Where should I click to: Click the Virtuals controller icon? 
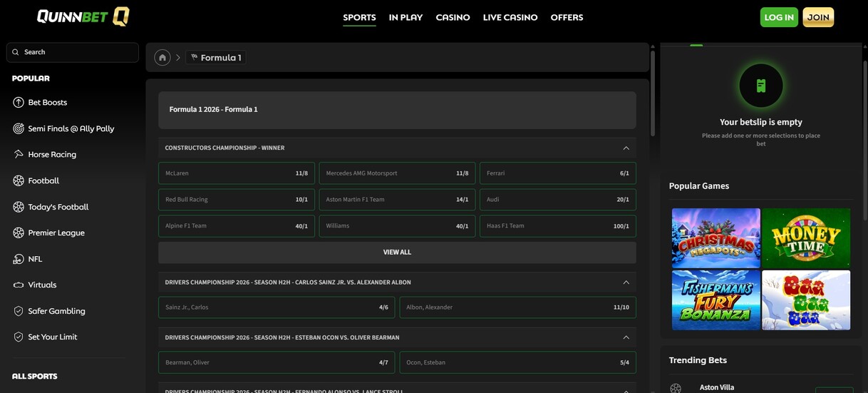(x=19, y=285)
